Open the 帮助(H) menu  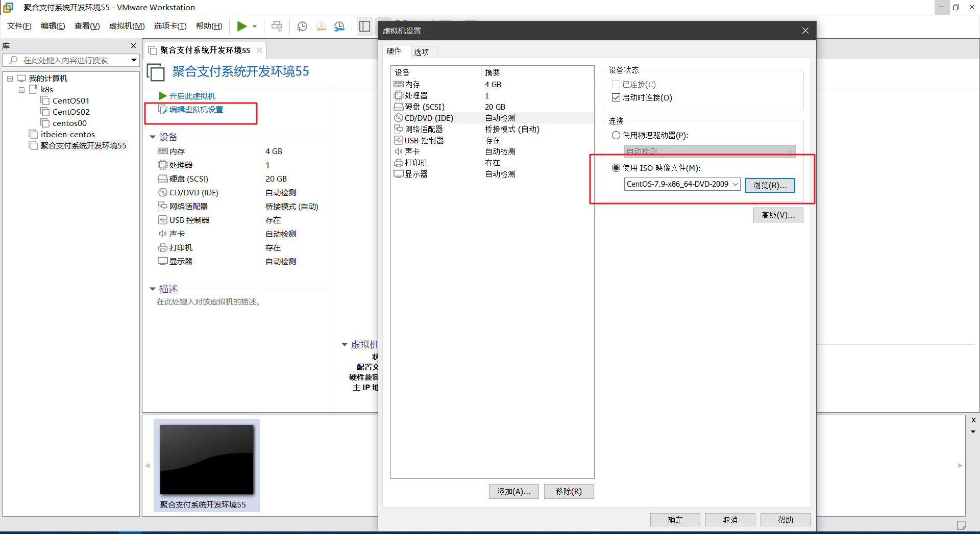click(209, 26)
